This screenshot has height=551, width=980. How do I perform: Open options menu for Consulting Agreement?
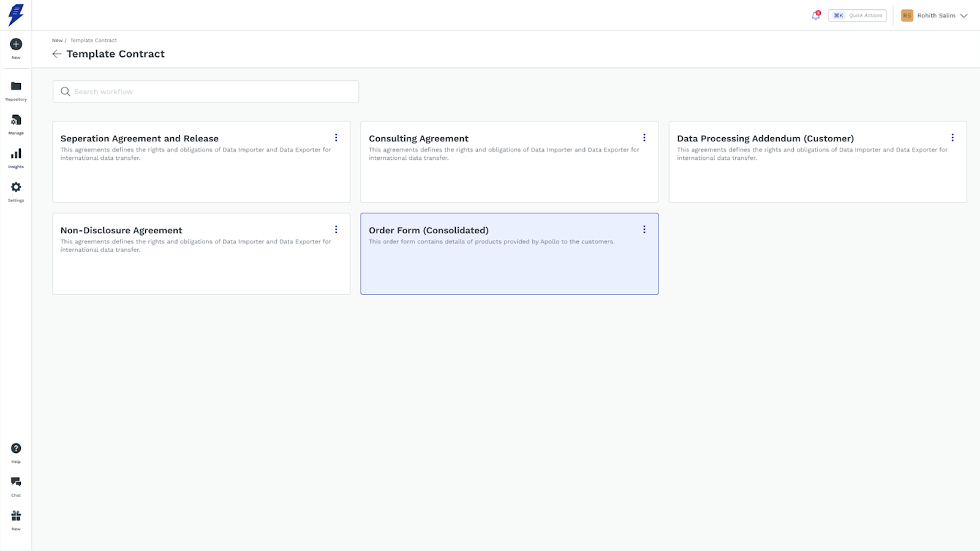coord(644,138)
